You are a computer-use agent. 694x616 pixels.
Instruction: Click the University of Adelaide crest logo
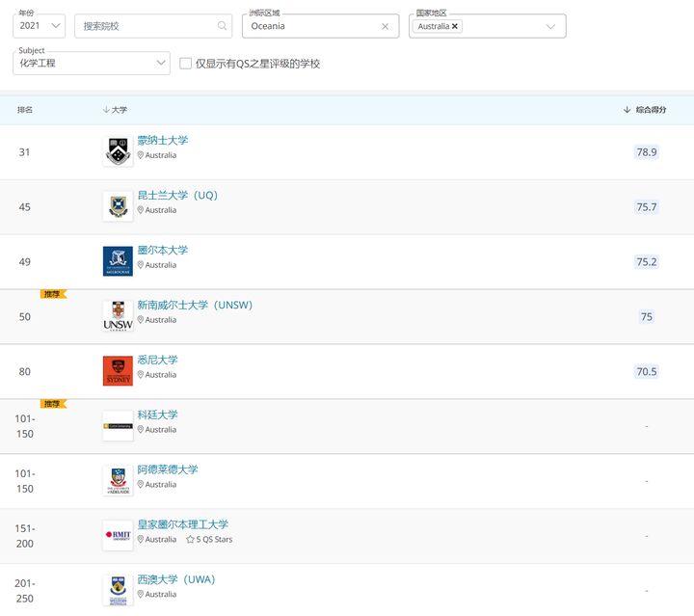tap(118, 481)
